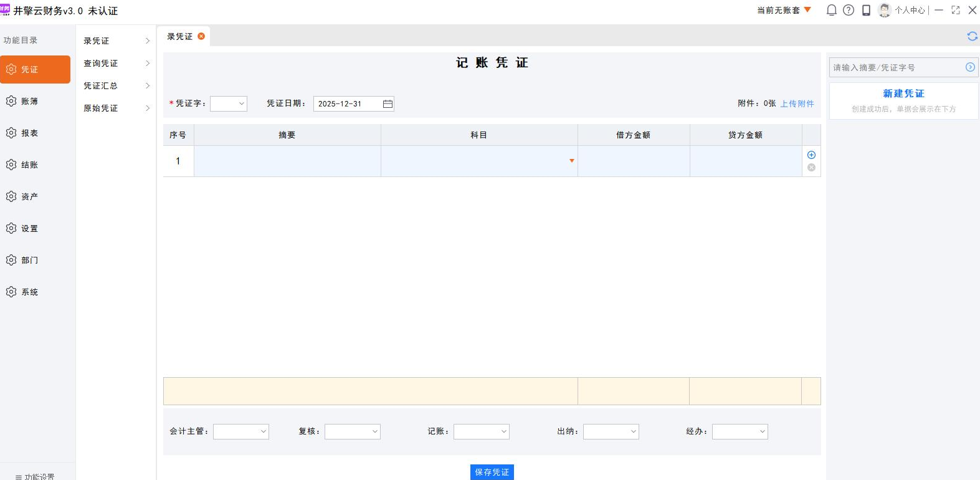
Task: Click the notification bell icon
Action: 831,10
